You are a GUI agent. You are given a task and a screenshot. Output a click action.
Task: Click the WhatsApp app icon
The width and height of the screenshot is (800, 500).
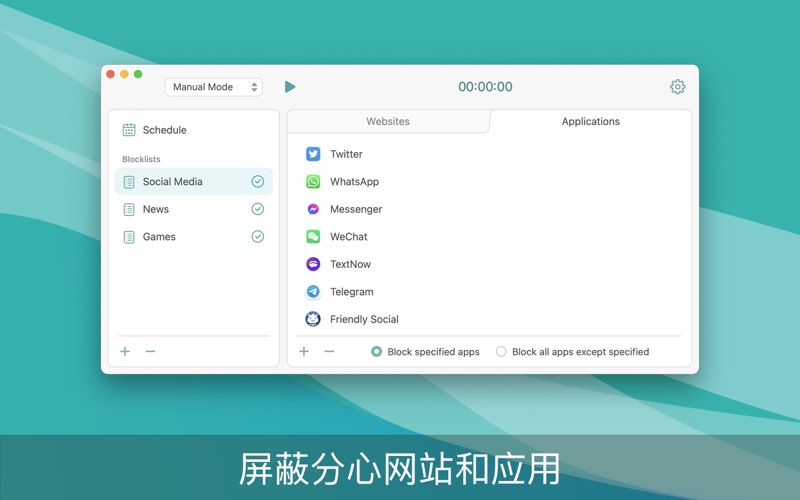point(313,182)
